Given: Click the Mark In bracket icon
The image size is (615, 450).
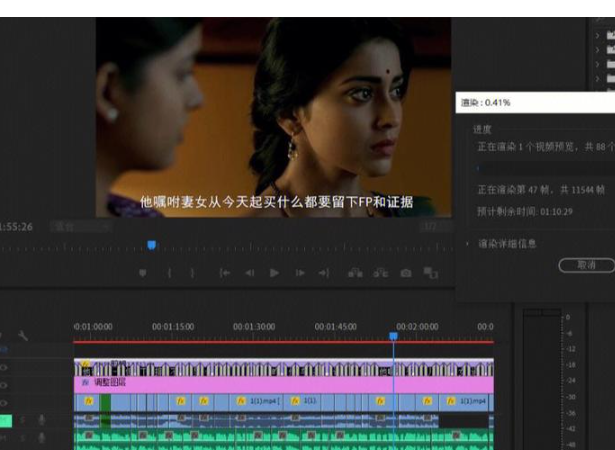Looking at the screenshot, I should click(169, 273).
